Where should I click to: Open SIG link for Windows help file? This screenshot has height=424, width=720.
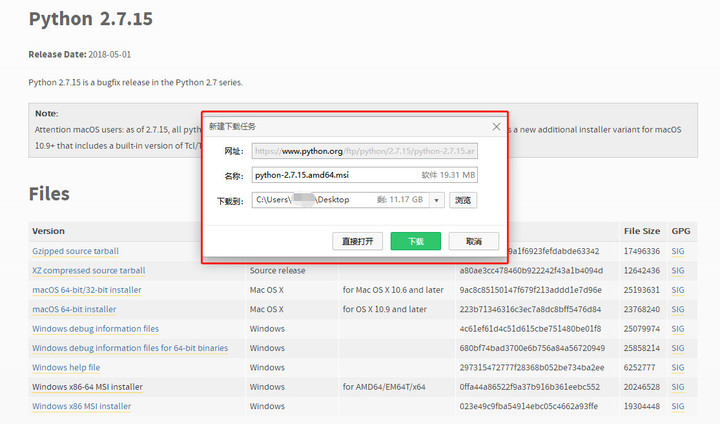click(678, 367)
